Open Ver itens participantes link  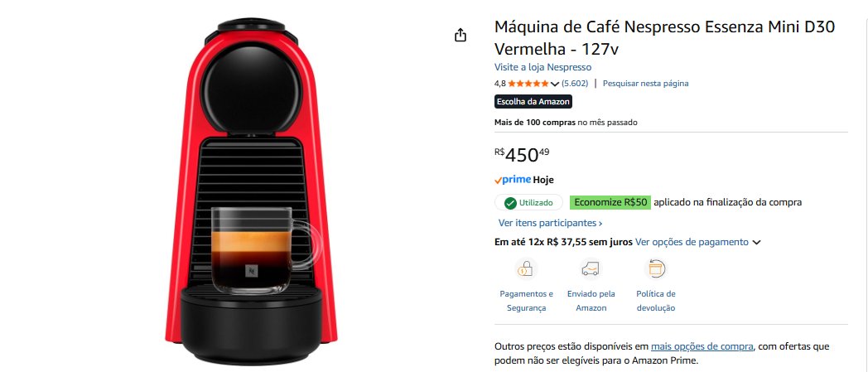550,223
